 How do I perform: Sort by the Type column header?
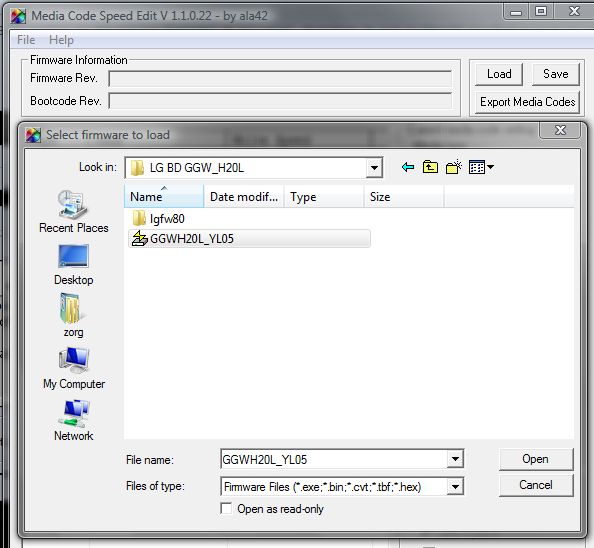324,197
